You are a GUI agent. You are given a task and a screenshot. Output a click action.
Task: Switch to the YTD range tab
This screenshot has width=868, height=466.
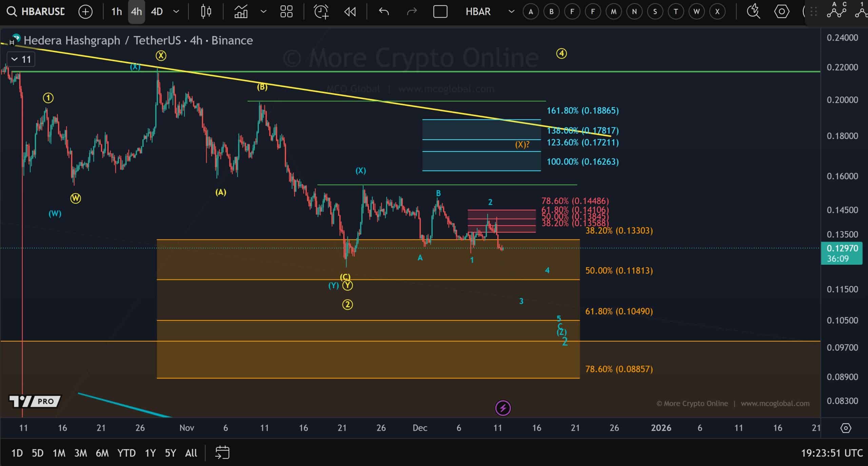pyautogui.click(x=126, y=453)
